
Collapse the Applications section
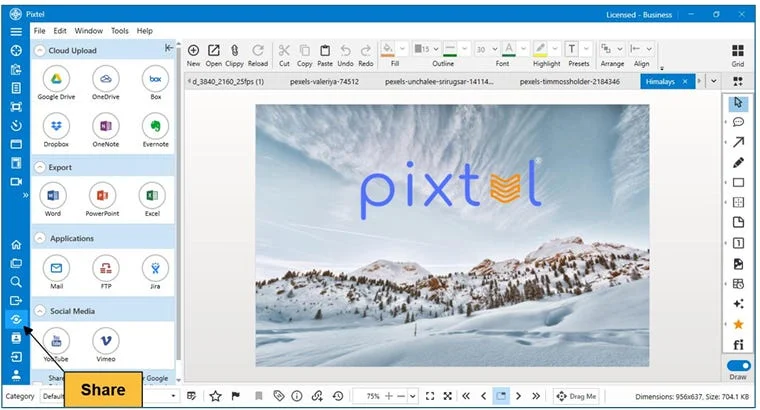click(x=40, y=238)
